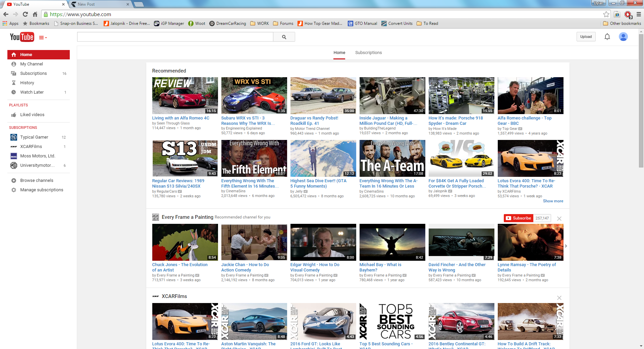
Task: Open the Apps bookmark shortcut
Action: [10, 23]
